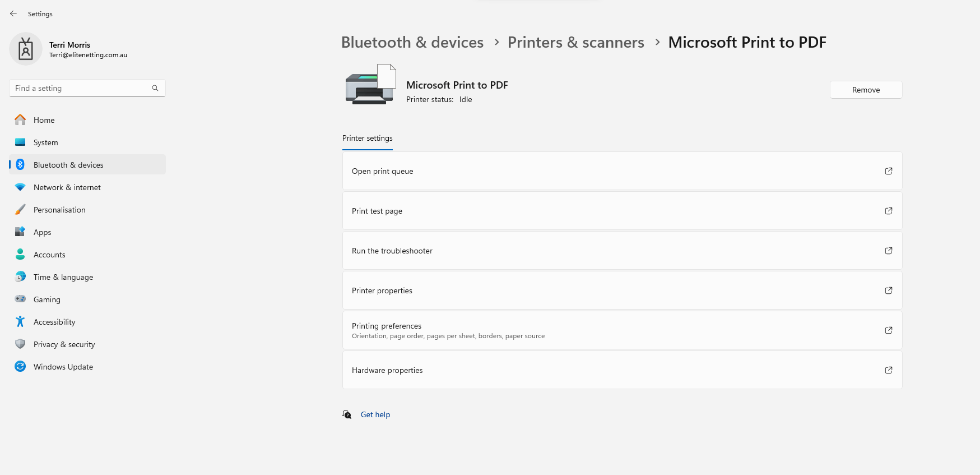Select the Privacy & security shield icon

click(x=20, y=344)
